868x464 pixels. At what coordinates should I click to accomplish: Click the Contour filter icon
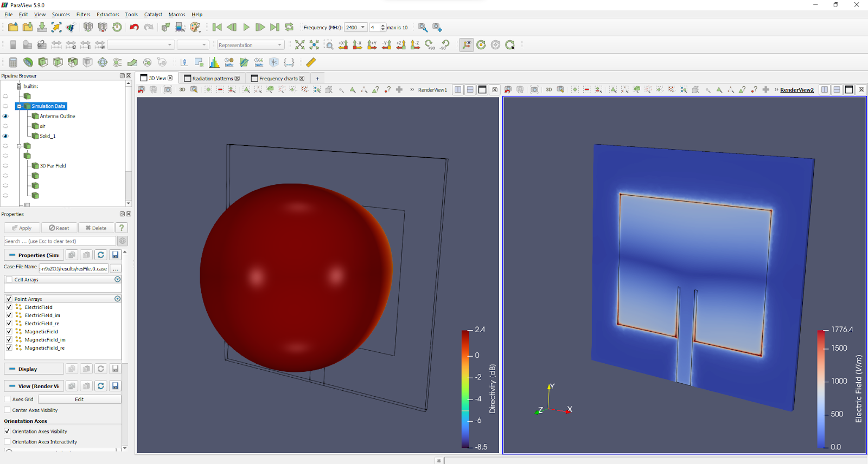[x=28, y=62]
